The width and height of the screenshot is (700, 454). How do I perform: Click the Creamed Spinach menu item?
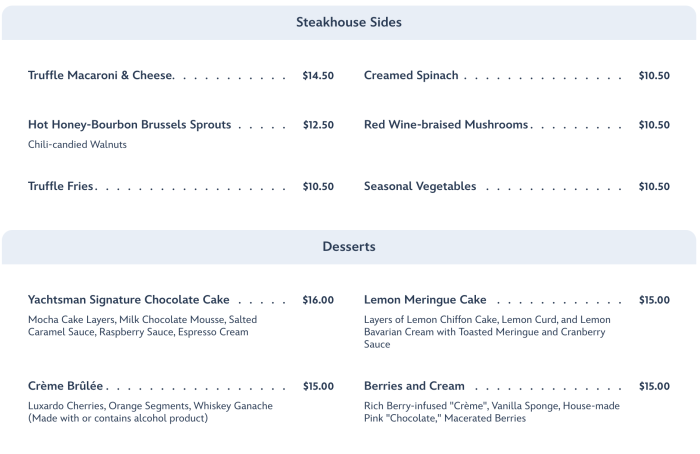click(411, 75)
